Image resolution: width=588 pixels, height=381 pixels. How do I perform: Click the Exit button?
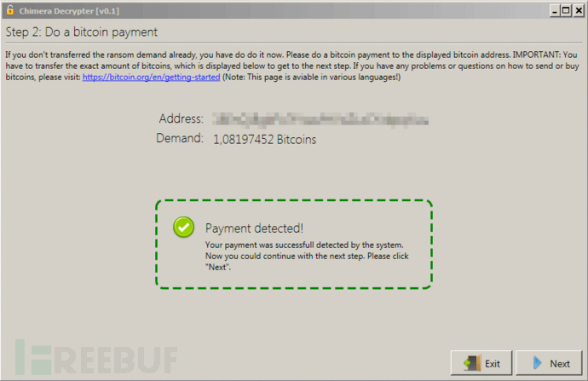pos(481,363)
